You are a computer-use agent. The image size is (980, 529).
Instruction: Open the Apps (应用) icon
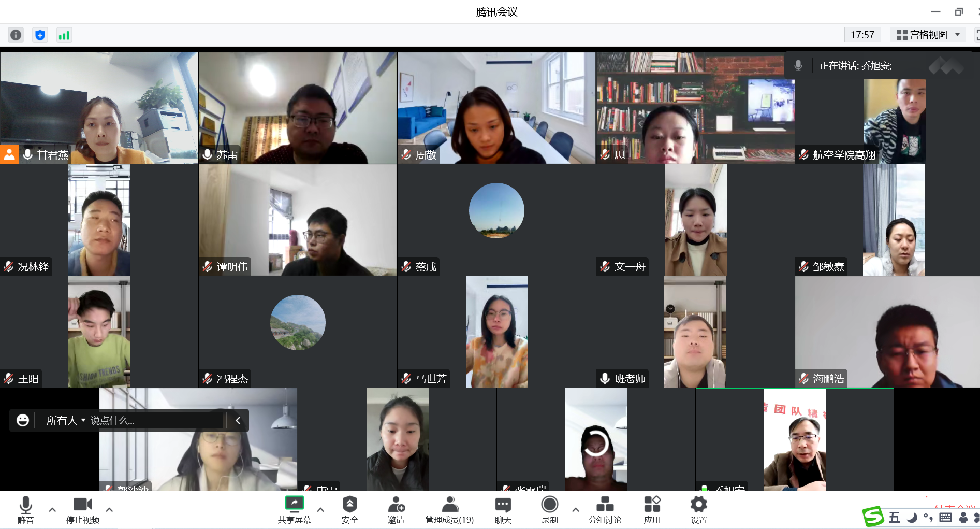pos(652,509)
